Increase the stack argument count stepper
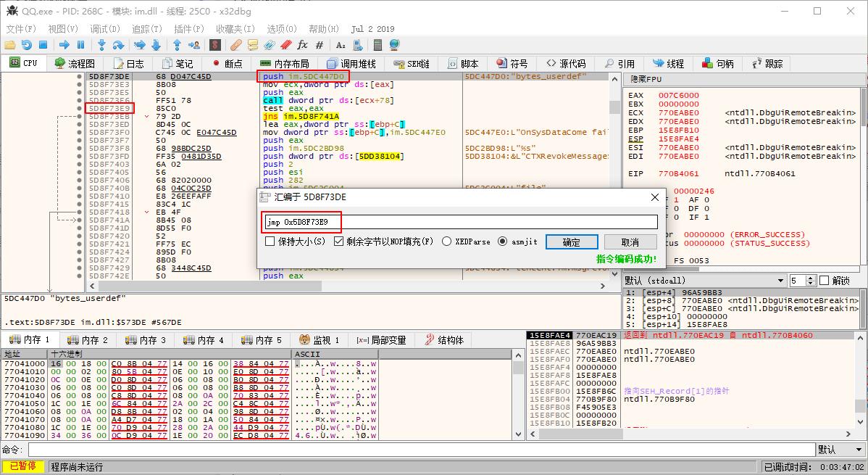Screen dimensions: 868x475 (x=810, y=277)
